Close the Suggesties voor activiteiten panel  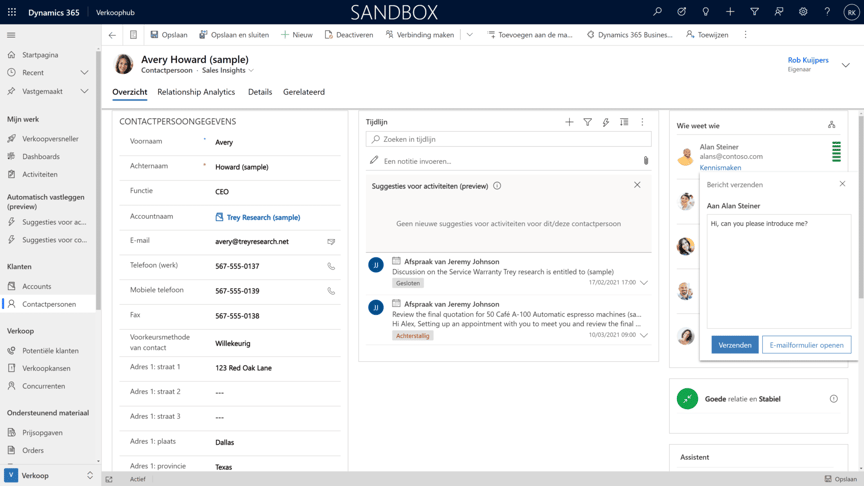click(x=637, y=185)
